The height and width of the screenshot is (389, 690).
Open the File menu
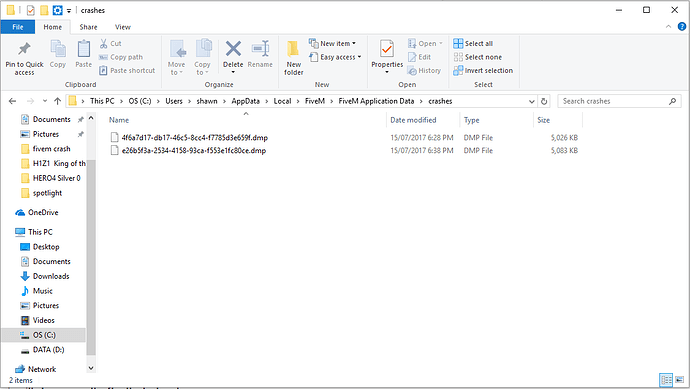(x=18, y=27)
